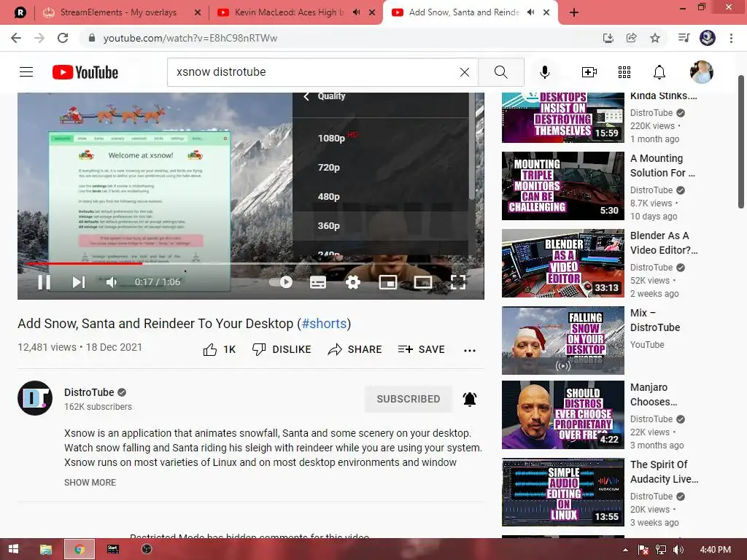This screenshot has height=560, width=747.
Task: Open the account avatar menu
Action: (x=701, y=72)
